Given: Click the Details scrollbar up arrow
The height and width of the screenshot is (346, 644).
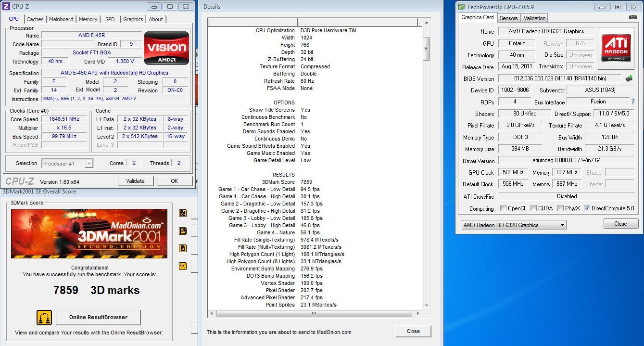Looking at the screenshot, I should tap(426, 22).
